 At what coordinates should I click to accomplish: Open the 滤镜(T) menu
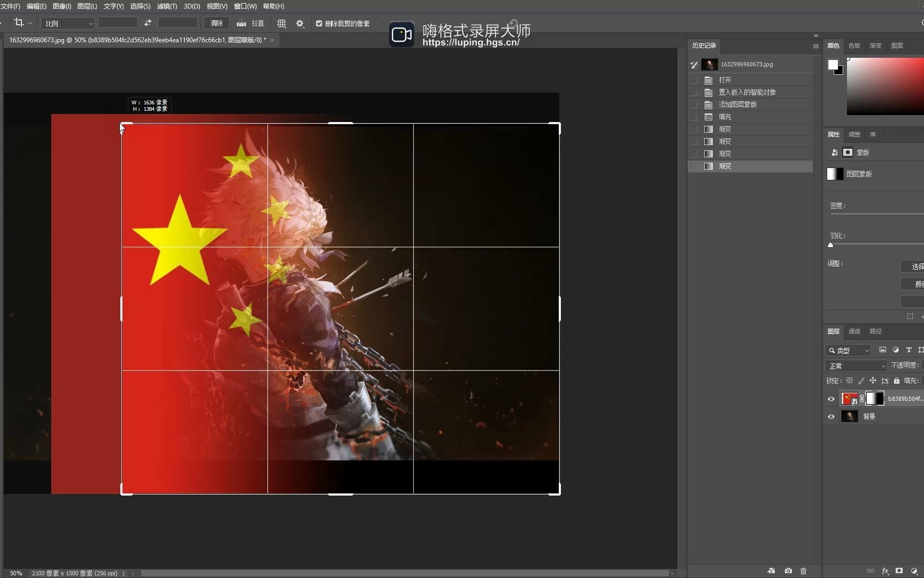[x=167, y=6]
